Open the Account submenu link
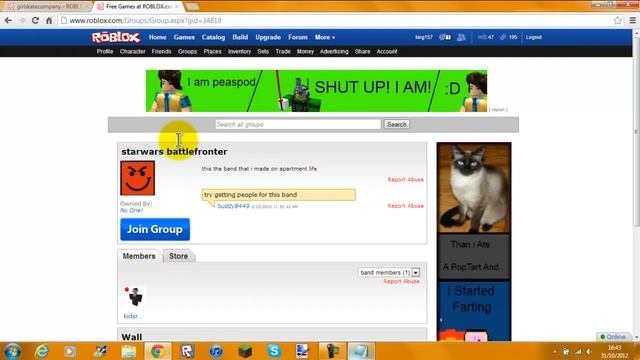The width and height of the screenshot is (640, 360). pyautogui.click(x=387, y=51)
